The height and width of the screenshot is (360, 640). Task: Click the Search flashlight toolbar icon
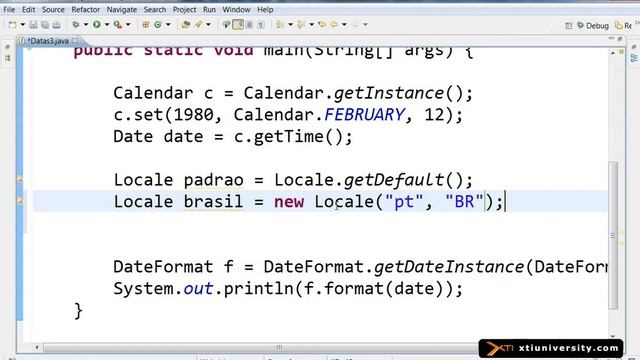click(198, 25)
